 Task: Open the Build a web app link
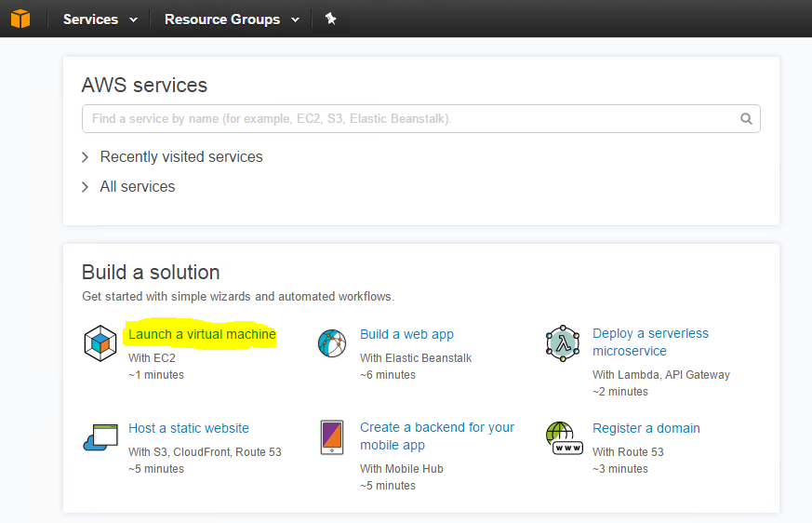pos(407,334)
